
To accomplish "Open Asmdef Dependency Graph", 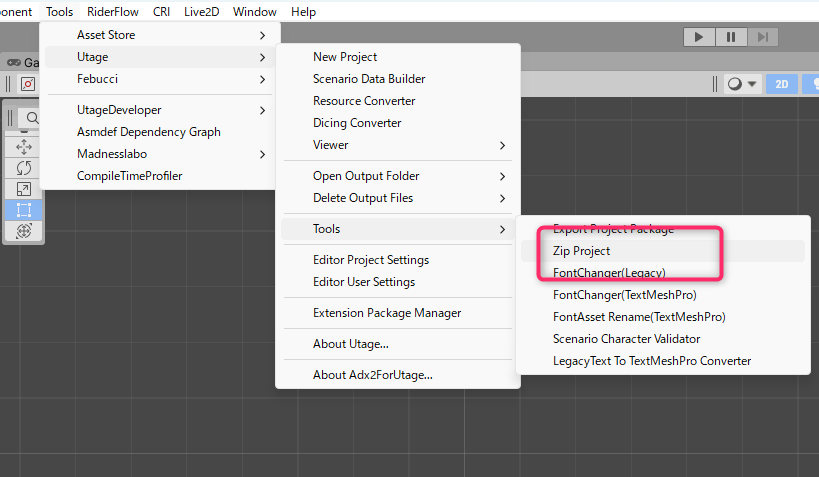I will click(x=149, y=132).
